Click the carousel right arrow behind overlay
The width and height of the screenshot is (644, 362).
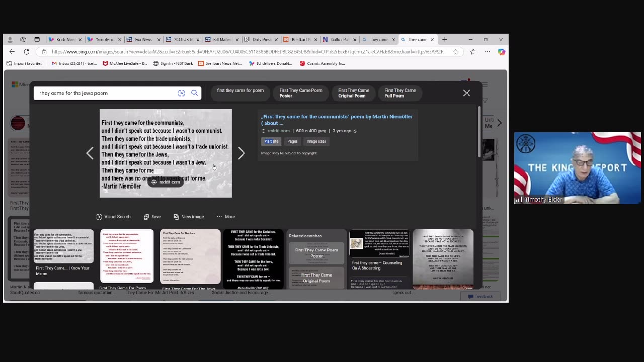pos(499,122)
